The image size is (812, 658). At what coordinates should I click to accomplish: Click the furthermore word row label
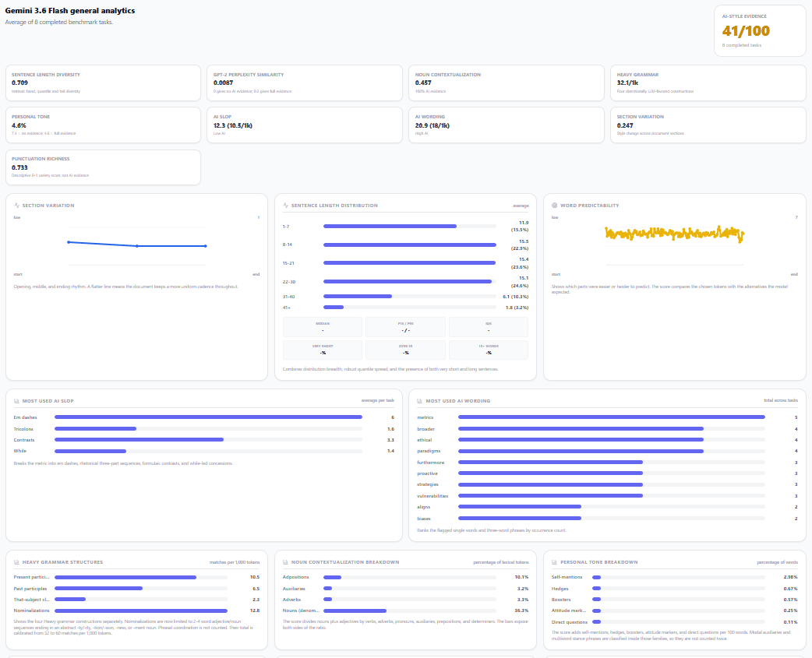[430, 463]
